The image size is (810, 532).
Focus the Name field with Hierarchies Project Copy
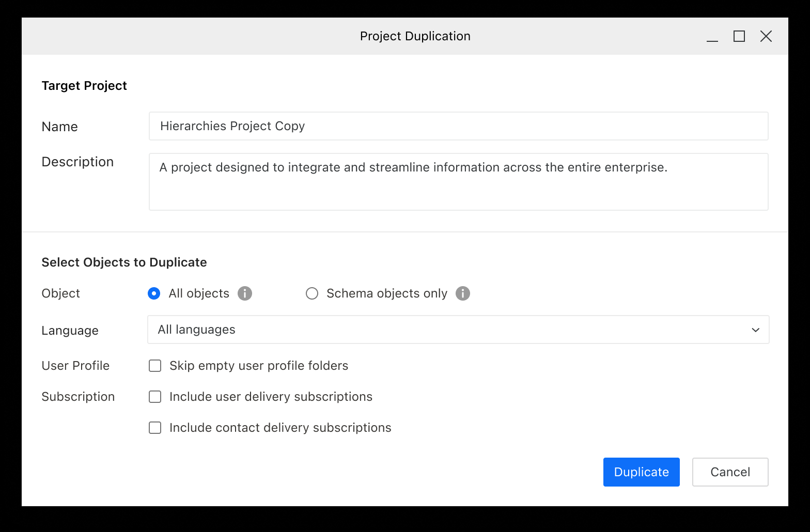pos(458,126)
